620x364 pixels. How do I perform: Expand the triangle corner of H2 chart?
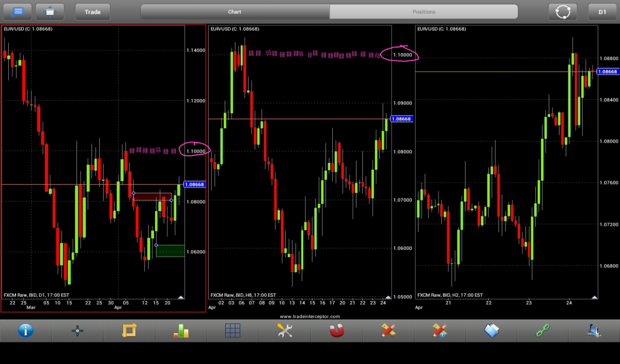point(594,297)
